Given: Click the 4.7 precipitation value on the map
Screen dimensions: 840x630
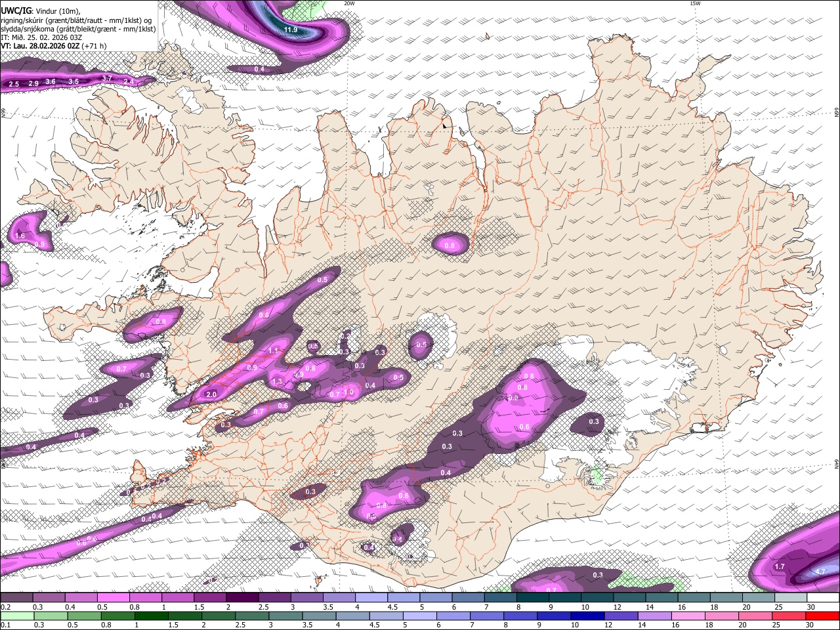Looking at the screenshot, I should coord(820,572).
